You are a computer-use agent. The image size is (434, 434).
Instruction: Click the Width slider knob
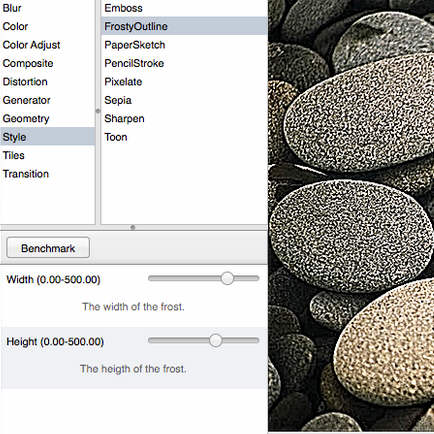pyautogui.click(x=227, y=278)
